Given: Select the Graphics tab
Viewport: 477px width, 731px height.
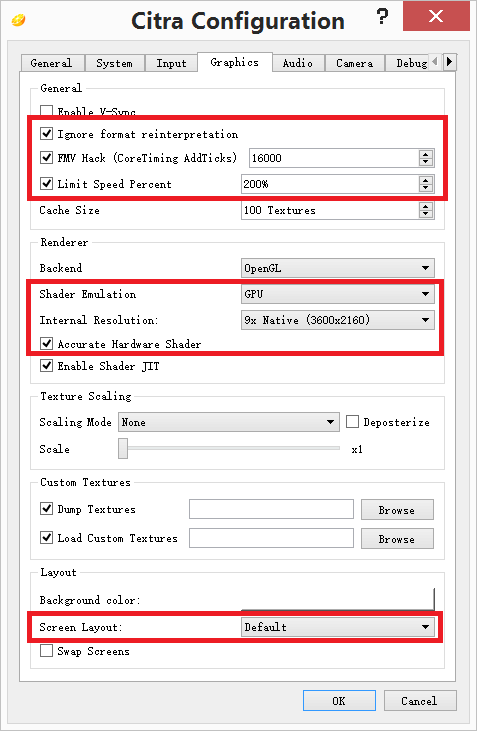Looking at the screenshot, I should (x=235, y=62).
